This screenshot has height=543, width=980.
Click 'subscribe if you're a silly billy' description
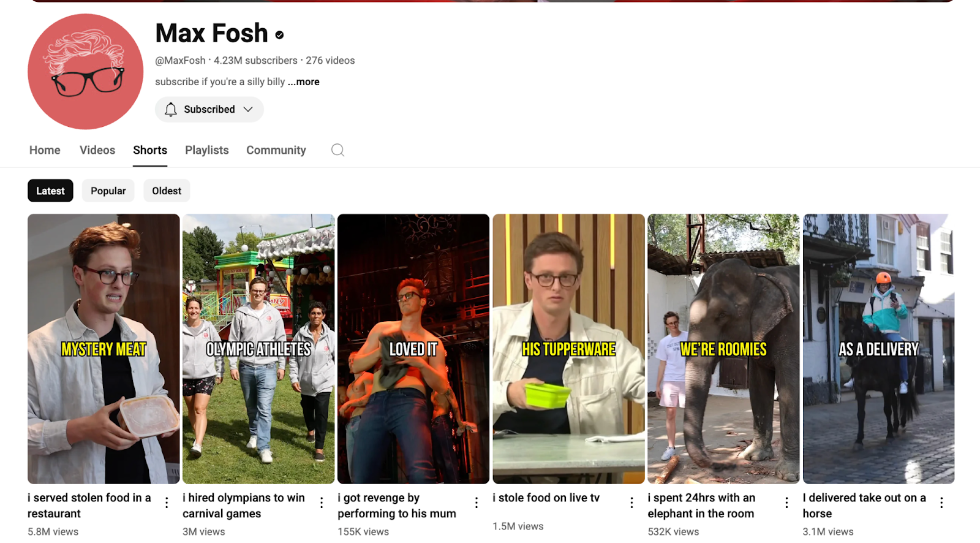(220, 82)
